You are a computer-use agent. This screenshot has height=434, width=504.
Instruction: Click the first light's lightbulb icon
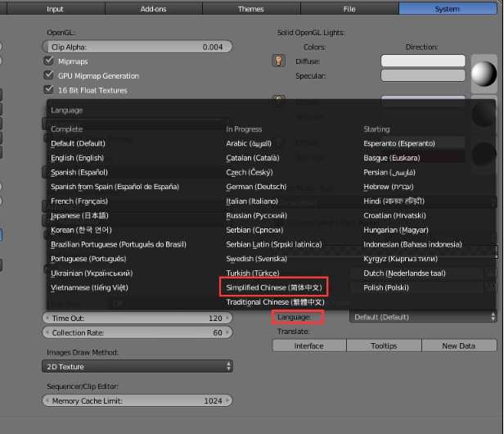[x=279, y=61]
